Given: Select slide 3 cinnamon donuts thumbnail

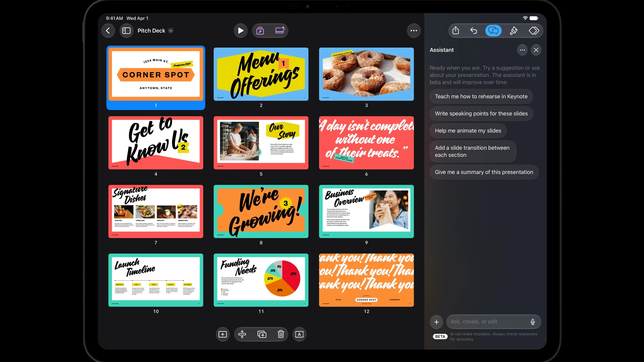Looking at the screenshot, I should (x=366, y=74).
